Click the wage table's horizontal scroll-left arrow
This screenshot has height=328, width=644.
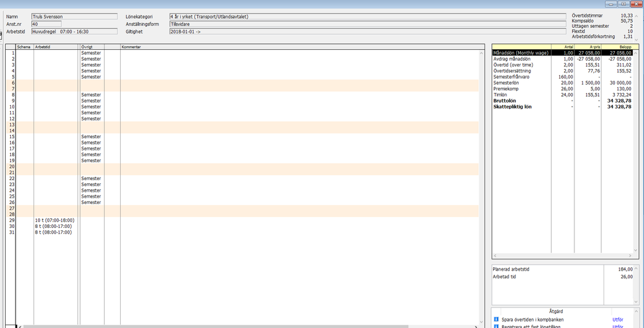pyautogui.click(x=495, y=256)
